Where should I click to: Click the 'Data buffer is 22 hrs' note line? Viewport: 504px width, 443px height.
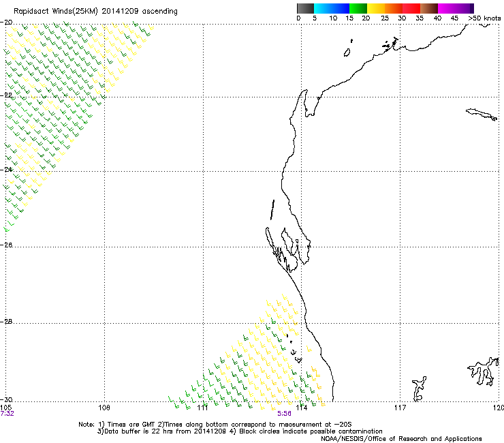coord(240,431)
